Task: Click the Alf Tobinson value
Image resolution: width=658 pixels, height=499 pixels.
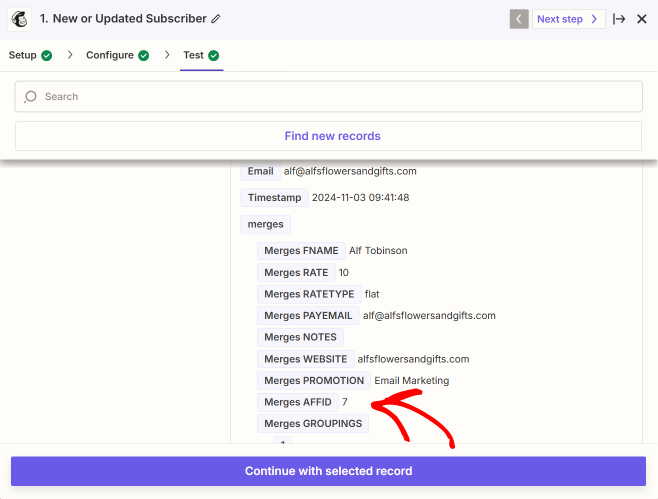Action: pos(378,251)
